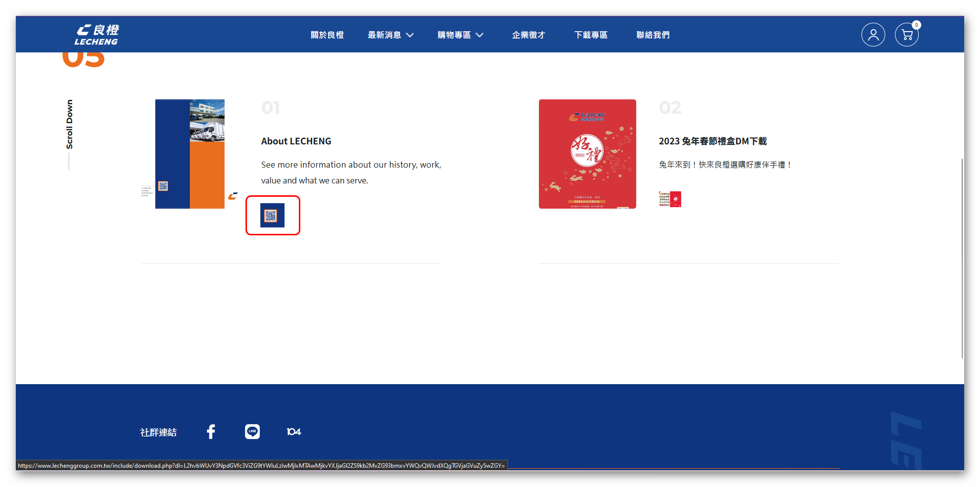Expand the 最新消息 dropdown chevron
The width and height of the screenshot is (980, 487).
pos(410,35)
